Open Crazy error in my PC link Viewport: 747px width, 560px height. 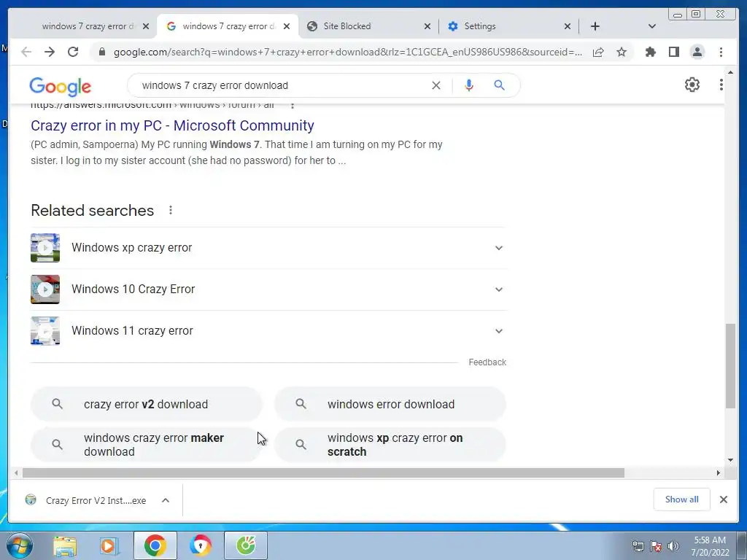(172, 125)
